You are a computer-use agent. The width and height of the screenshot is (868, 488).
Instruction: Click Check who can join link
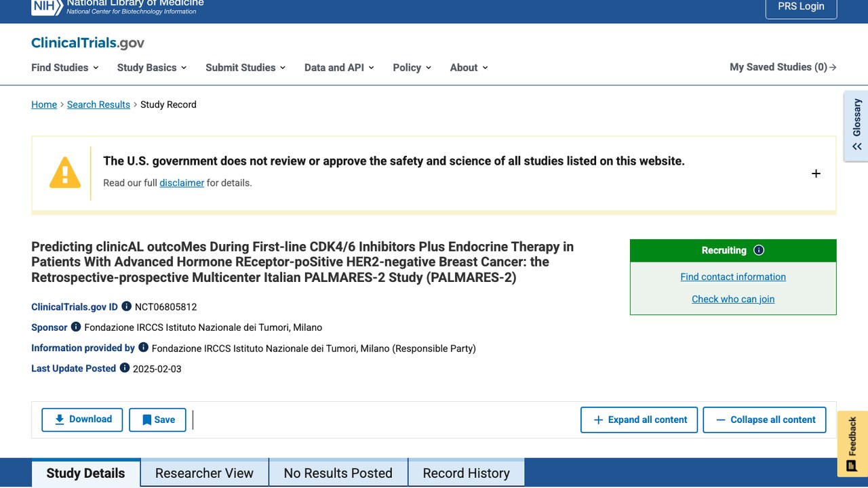point(733,299)
